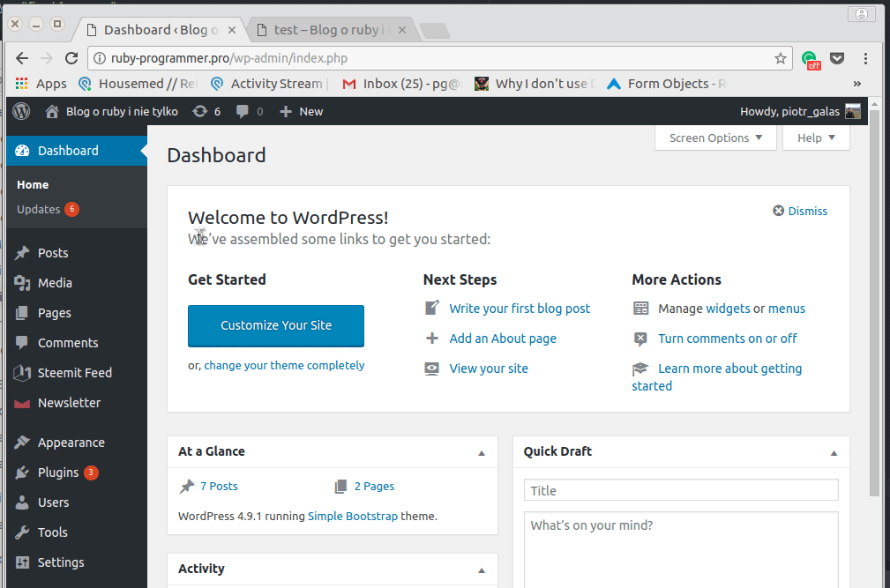Click the Howdy, piotr_galas account menu
The image size is (890, 588).
tap(800, 111)
